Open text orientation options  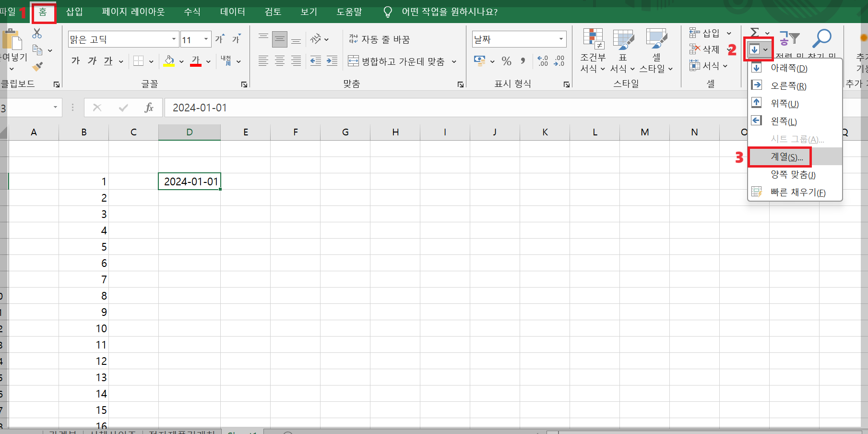(319, 39)
